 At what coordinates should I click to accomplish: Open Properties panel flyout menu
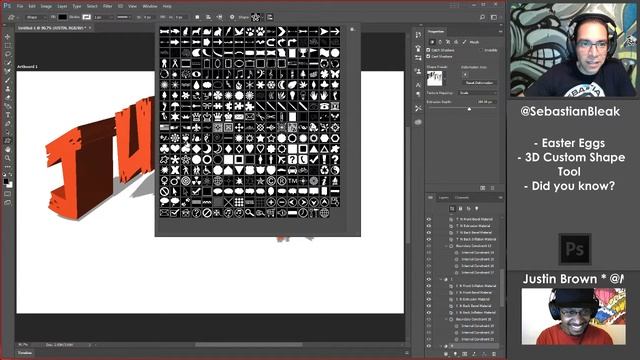point(500,31)
